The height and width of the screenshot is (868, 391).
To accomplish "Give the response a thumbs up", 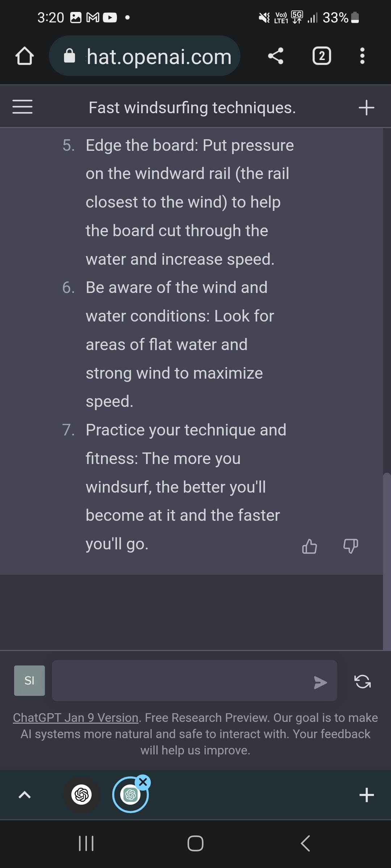I will (x=310, y=546).
